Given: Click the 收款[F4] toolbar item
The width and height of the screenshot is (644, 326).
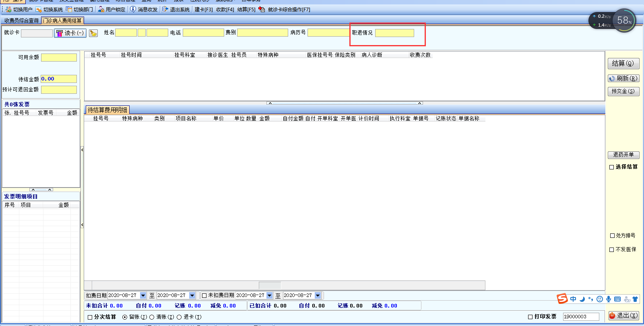Looking at the screenshot, I should 225,9.
